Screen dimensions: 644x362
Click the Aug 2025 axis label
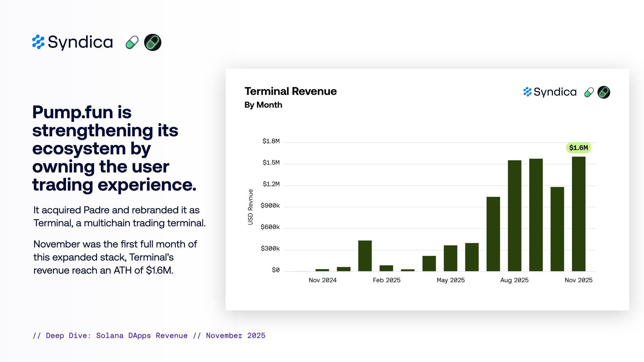[x=514, y=280]
